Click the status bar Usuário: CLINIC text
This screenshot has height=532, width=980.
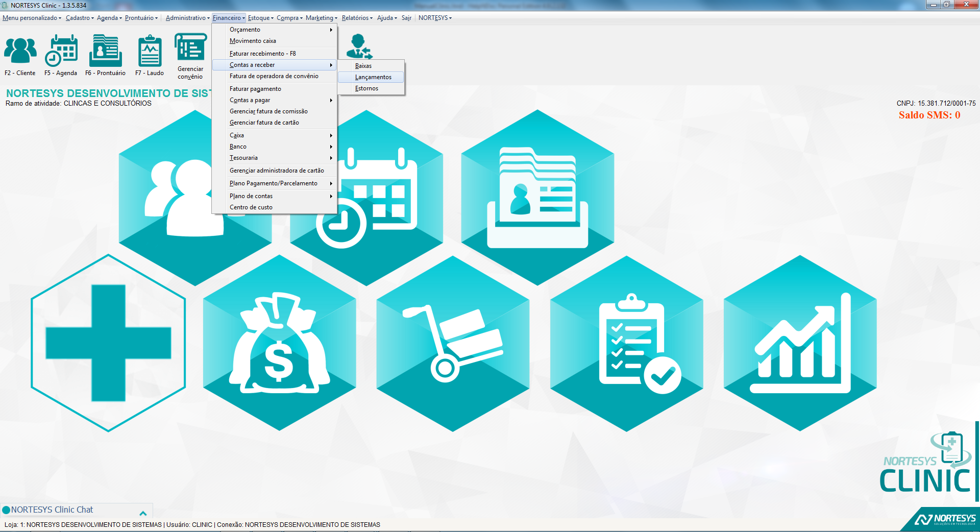coord(189,525)
